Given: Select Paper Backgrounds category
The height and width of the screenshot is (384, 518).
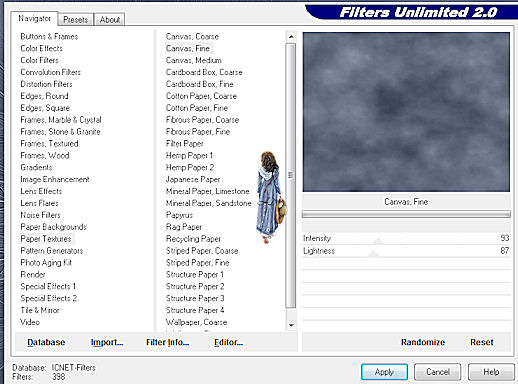Looking at the screenshot, I should tap(53, 227).
